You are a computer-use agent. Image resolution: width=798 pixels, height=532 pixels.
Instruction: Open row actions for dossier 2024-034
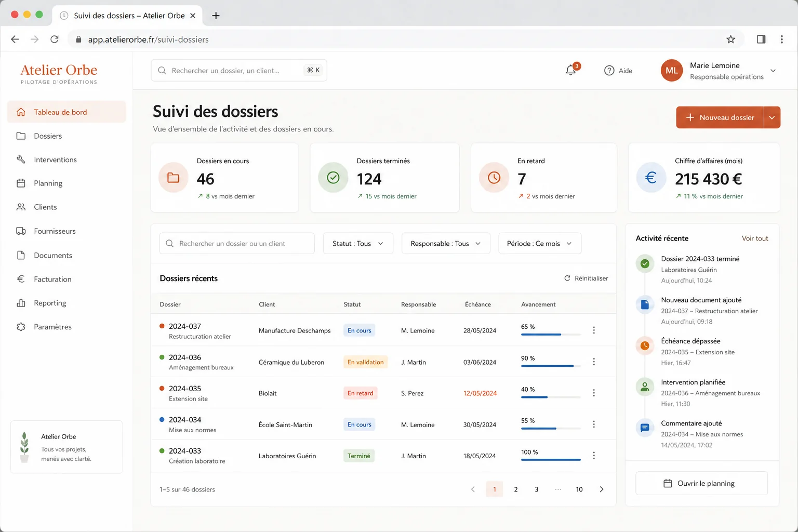594,424
